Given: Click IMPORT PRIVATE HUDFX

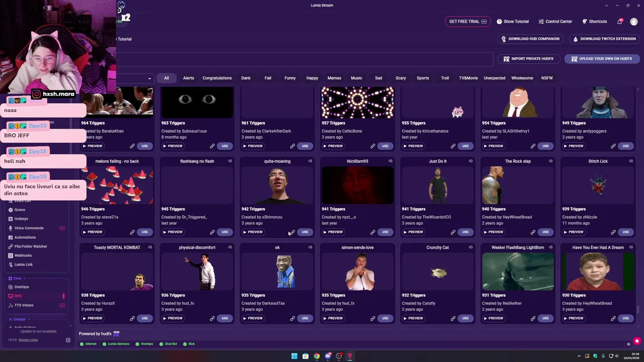Looking at the screenshot, I should tap(528, 59).
